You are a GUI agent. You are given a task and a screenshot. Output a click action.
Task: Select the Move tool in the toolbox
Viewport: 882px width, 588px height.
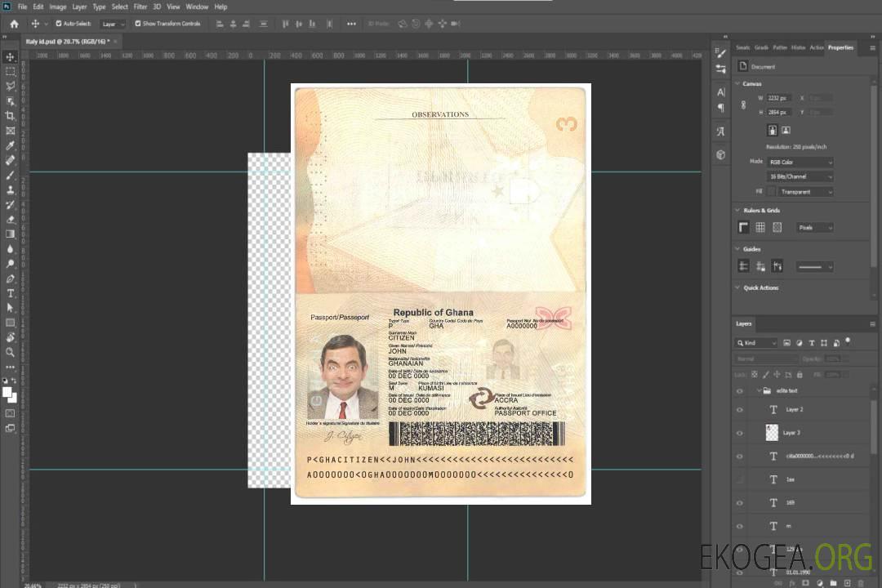click(x=10, y=57)
